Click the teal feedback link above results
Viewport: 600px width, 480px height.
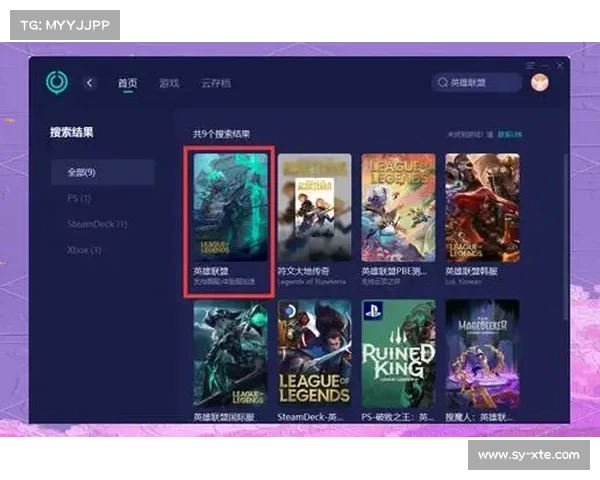point(510,134)
